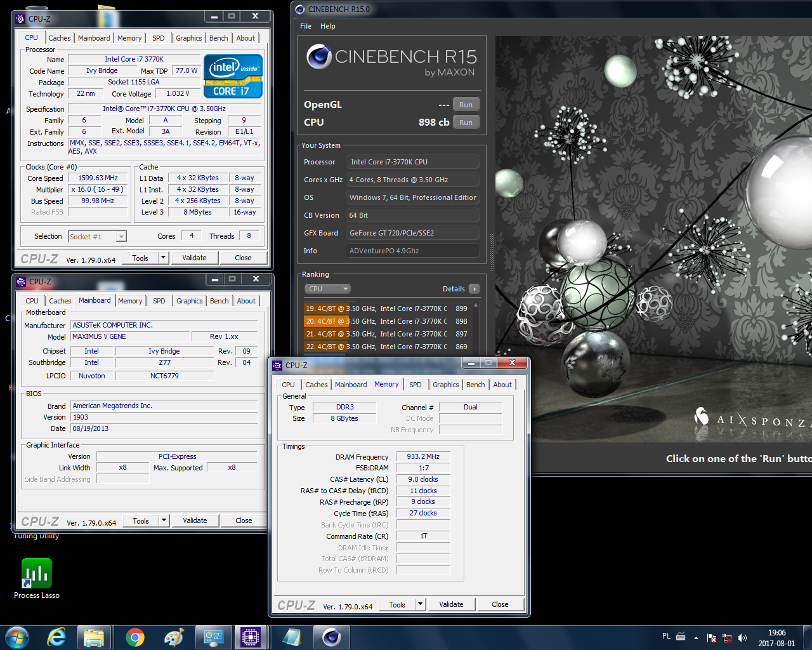Switch to Bench tab in Mainboard CPU-Z window
The image size is (812, 650).
coord(219,301)
